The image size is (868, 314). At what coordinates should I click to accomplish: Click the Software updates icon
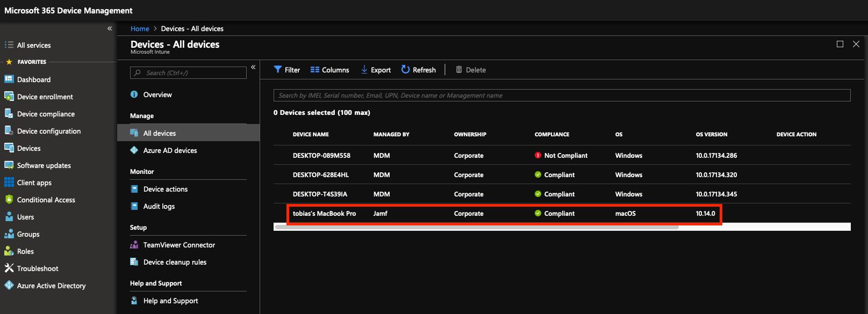click(x=9, y=165)
